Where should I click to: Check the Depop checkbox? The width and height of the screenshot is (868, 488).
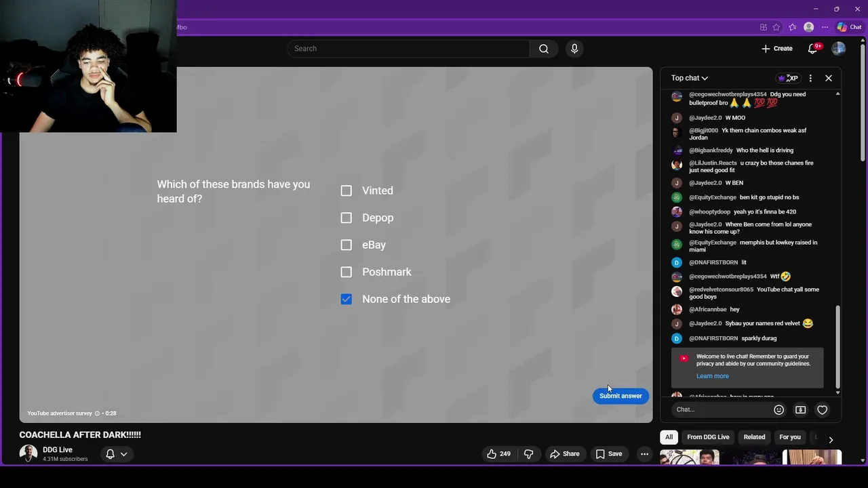tap(347, 218)
